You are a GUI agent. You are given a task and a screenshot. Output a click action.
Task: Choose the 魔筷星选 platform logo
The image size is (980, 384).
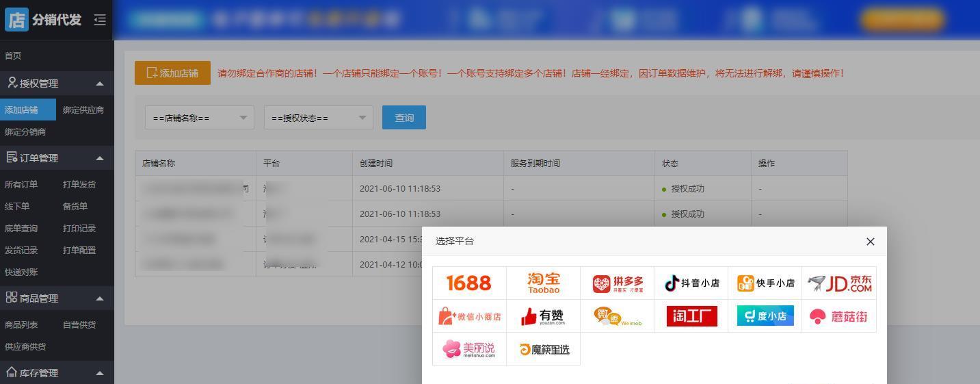tap(543, 349)
